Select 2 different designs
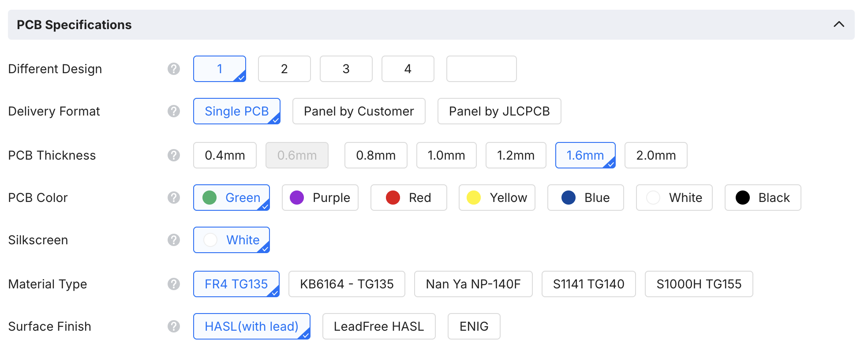Image resolution: width=868 pixels, height=351 pixels. (284, 69)
